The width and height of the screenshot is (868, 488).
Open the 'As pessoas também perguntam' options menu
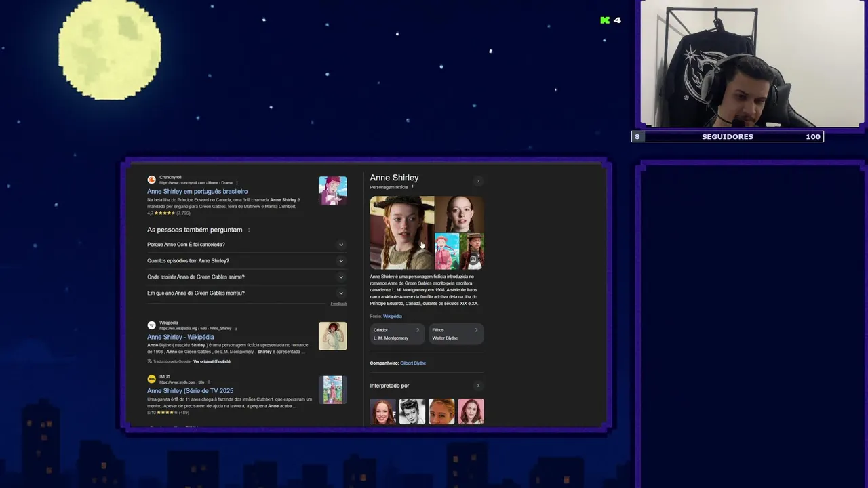pyautogui.click(x=249, y=230)
